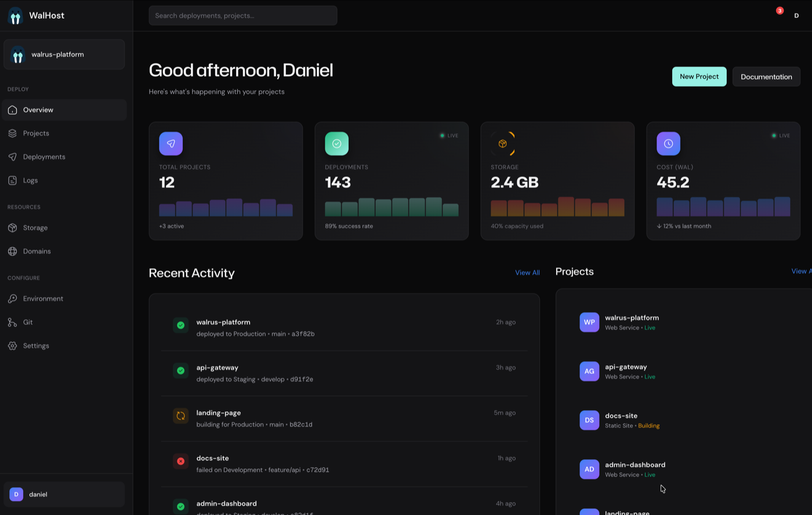
Task: Click the 12% vs last month text
Action: click(x=684, y=226)
